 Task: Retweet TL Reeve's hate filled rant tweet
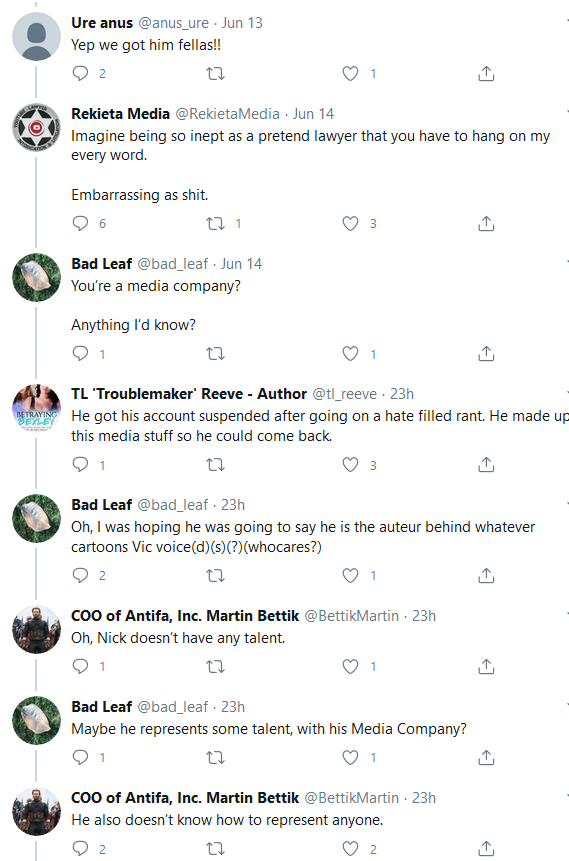215,465
